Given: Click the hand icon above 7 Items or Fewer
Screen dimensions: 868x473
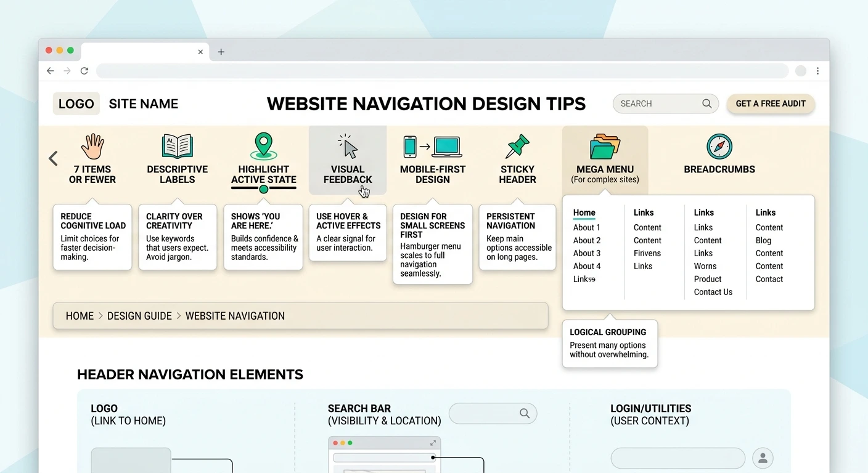Looking at the screenshot, I should 92,147.
